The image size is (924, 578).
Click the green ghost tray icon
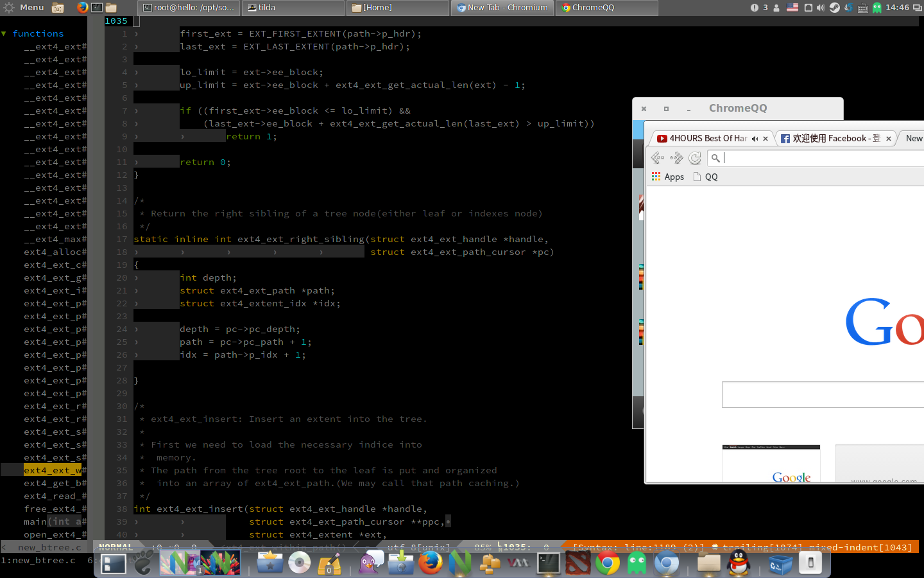(877, 8)
